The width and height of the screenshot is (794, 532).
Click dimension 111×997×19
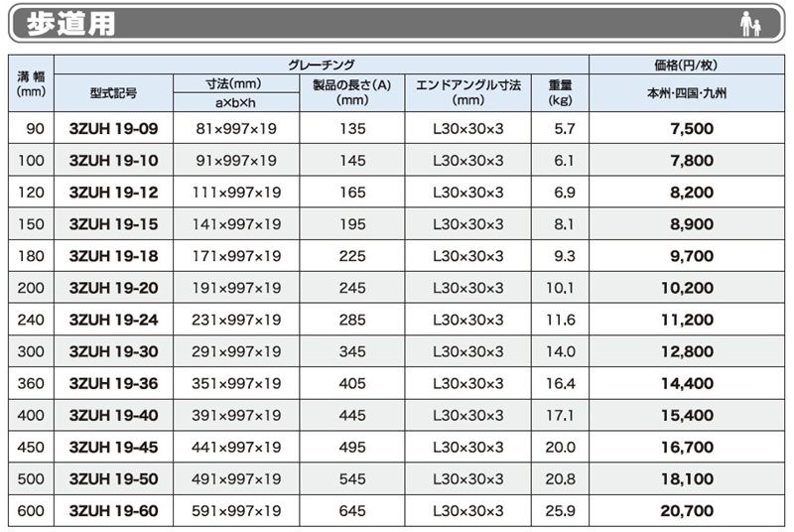click(236, 193)
